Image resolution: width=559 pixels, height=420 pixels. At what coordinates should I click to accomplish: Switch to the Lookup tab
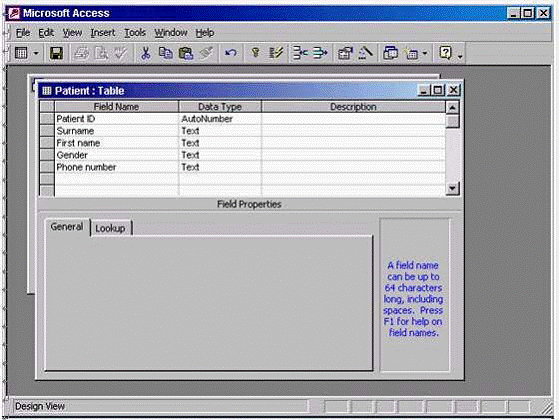pyautogui.click(x=110, y=228)
